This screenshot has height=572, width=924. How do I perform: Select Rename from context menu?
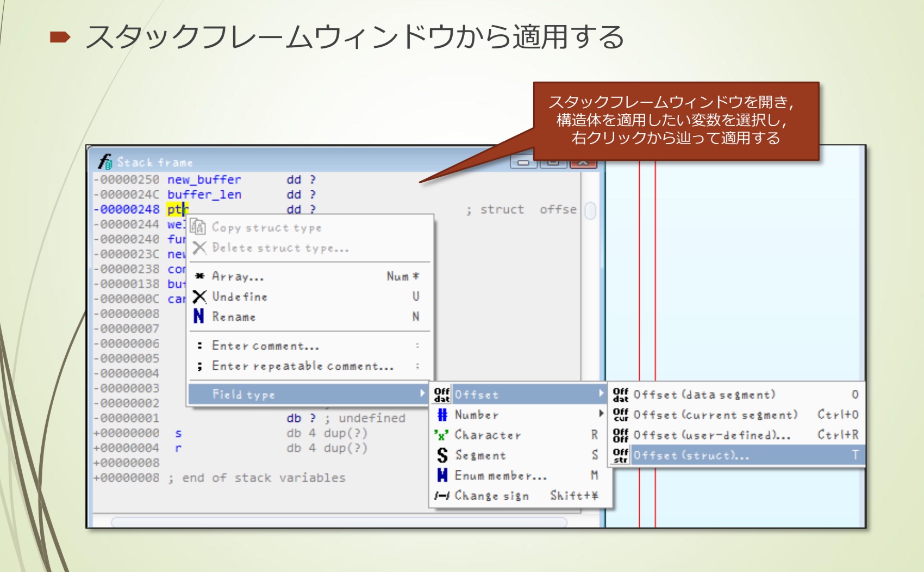click(310, 316)
